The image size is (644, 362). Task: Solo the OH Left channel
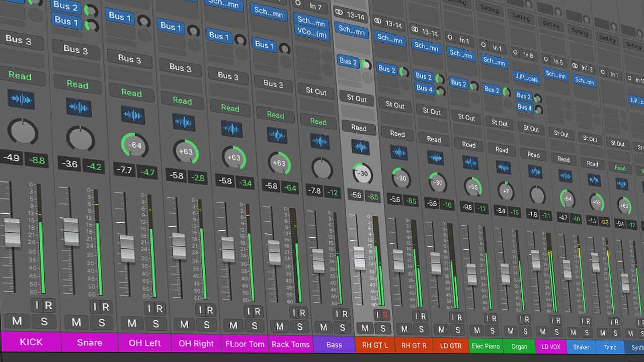tap(156, 324)
